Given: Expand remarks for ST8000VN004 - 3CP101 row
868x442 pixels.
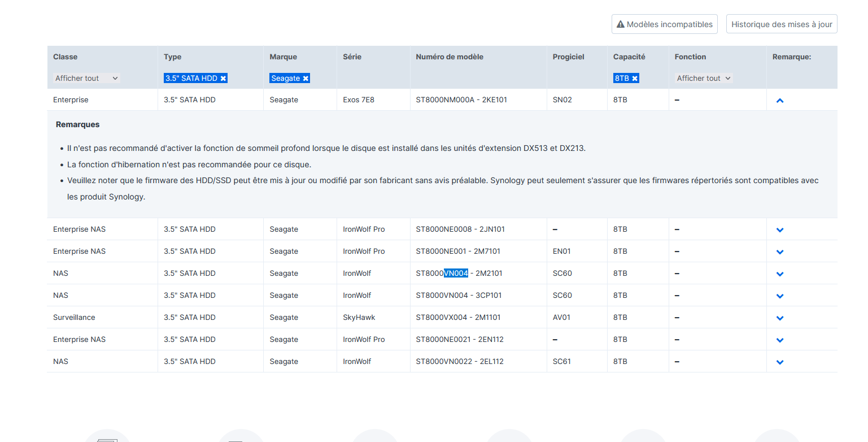Looking at the screenshot, I should pos(780,296).
